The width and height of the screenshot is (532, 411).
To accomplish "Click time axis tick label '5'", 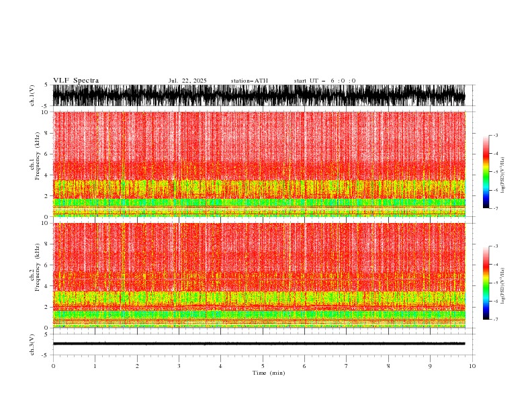I will pos(263,366).
